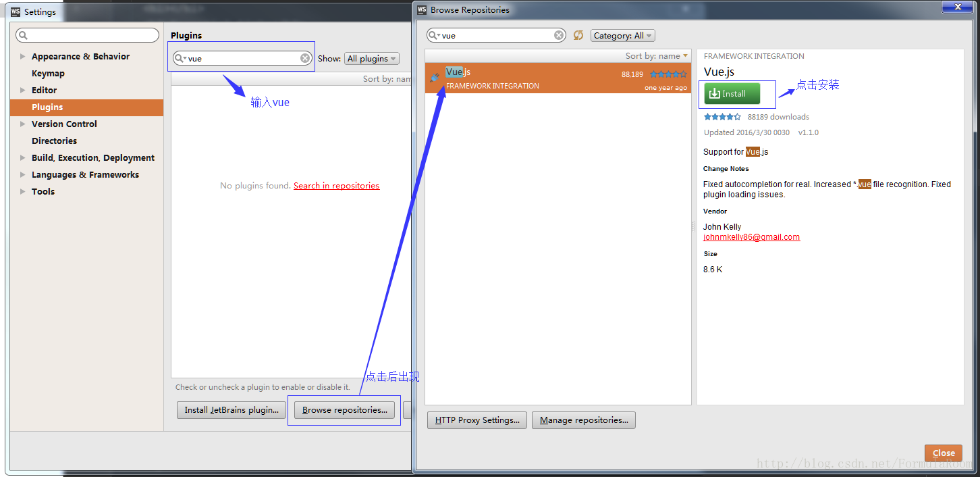Select the Vue.js plugin row
The image size is (980, 477).
pyautogui.click(x=557, y=78)
